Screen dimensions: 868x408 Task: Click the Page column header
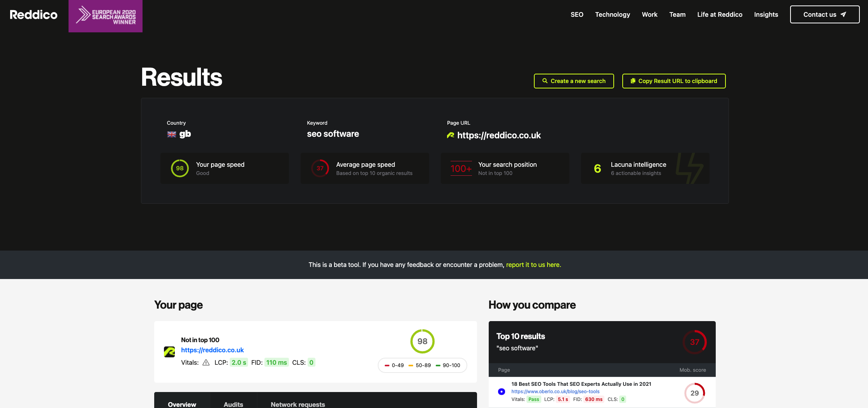(504, 370)
